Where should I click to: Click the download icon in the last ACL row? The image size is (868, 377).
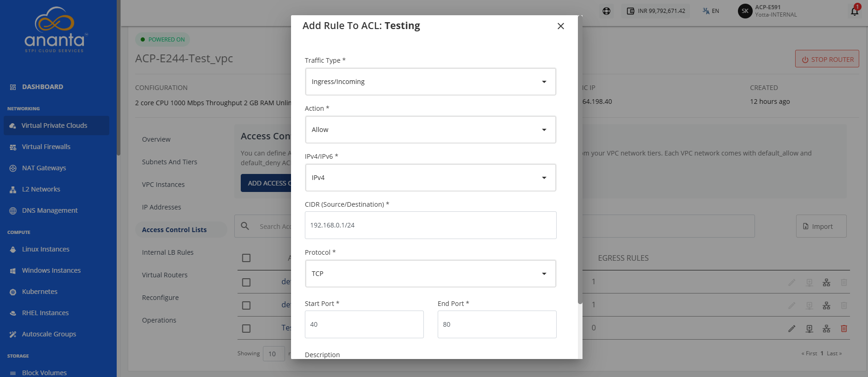coord(809,329)
